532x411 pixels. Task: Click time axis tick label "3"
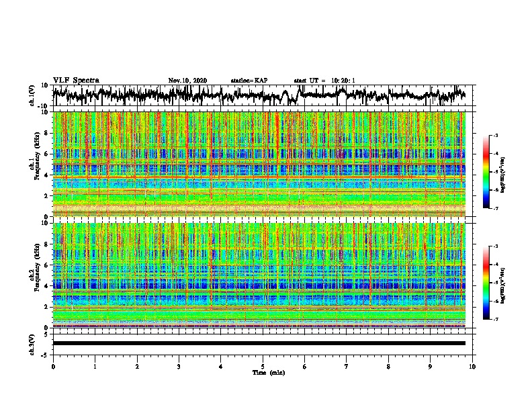coord(179,367)
